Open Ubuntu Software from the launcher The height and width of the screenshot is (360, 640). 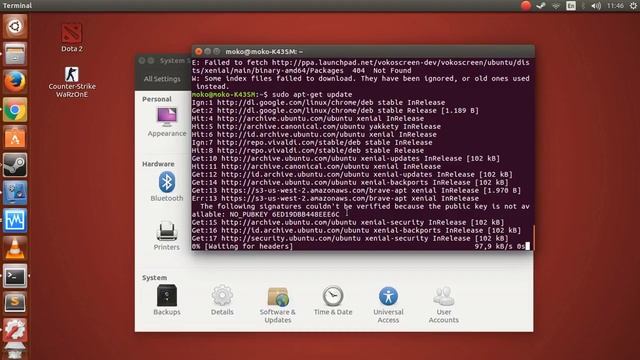15,137
